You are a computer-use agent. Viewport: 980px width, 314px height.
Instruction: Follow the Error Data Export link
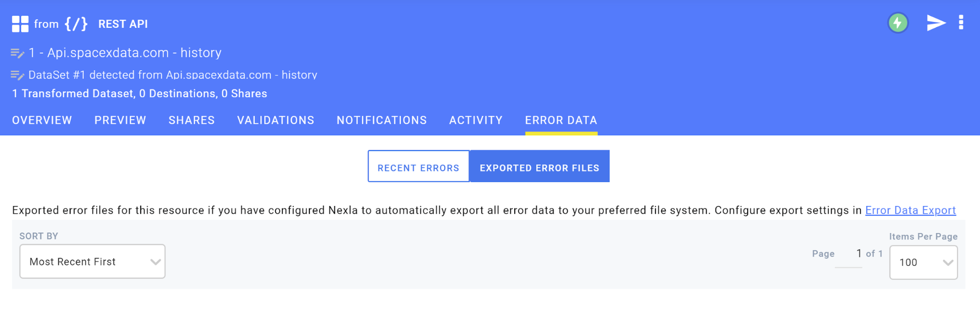click(910, 210)
